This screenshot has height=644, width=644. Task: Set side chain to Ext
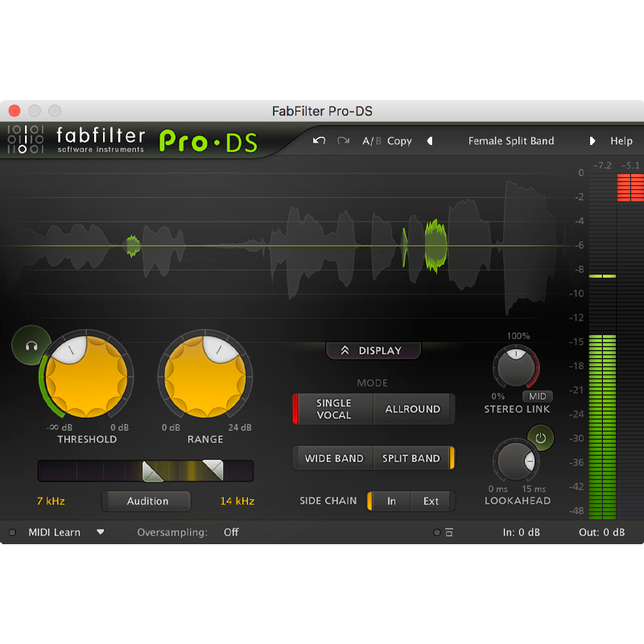point(431,501)
